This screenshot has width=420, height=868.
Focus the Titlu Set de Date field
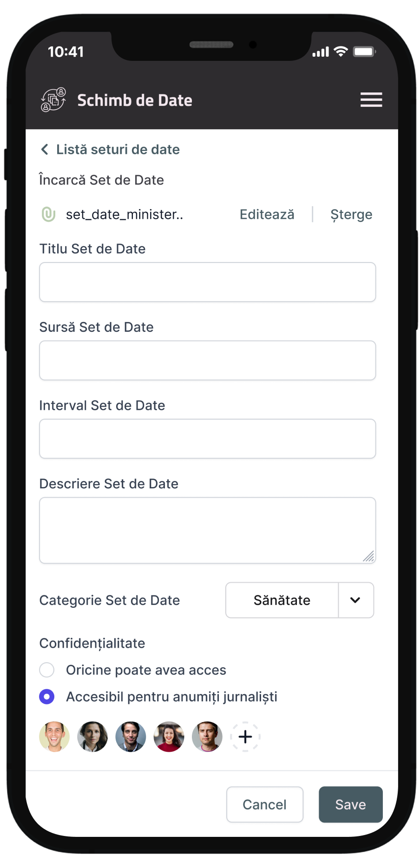tap(207, 282)
